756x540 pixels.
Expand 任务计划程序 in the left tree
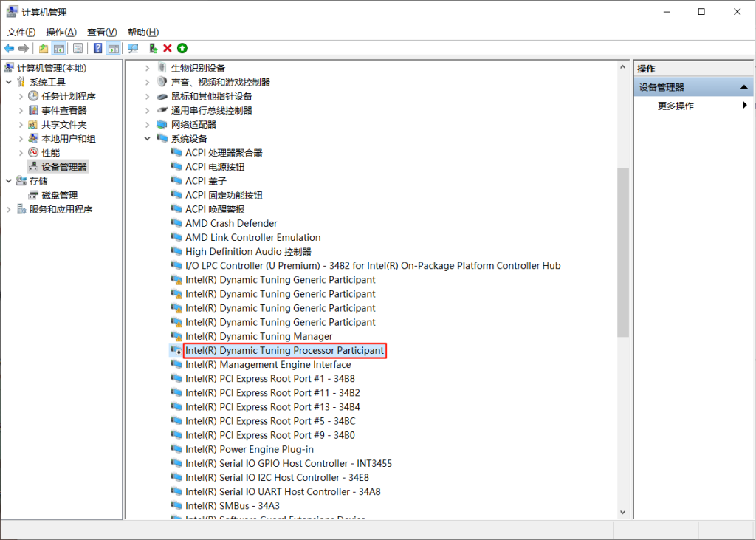(x=21, y=96)
